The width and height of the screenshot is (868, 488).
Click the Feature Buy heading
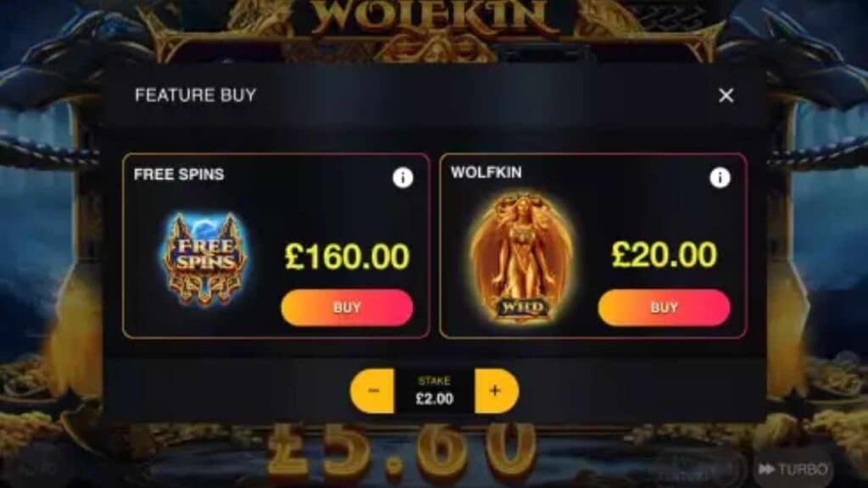click(196, 95)
